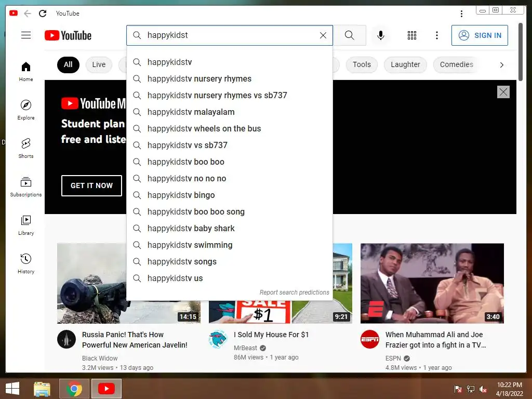Open the Muhammad Ali and Joe Frazier thumbnail
Screen dimensions: 532x399
tap(432, 283)
